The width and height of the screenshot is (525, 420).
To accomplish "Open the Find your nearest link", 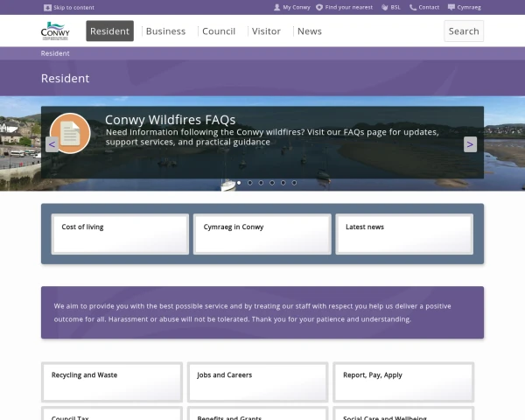I will 349,7.
